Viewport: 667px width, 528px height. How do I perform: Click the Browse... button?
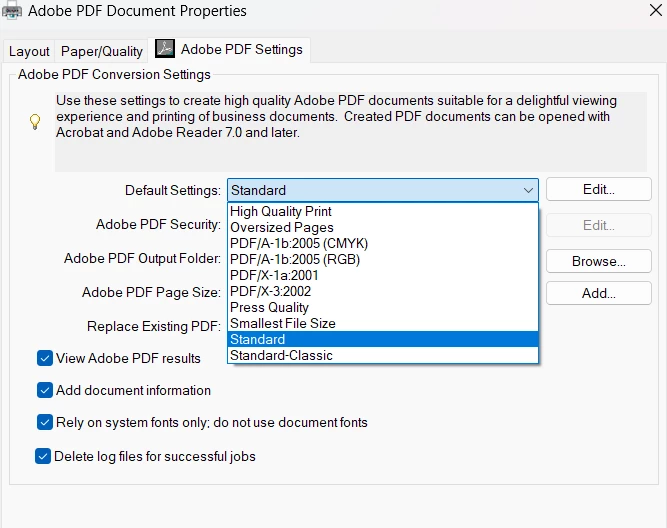point(599,261)
